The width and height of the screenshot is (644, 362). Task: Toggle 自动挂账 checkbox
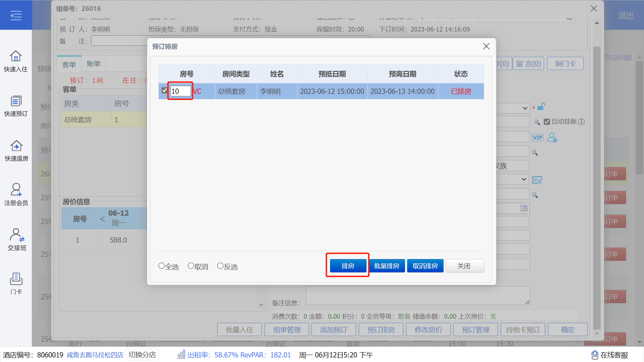[x=547, y=122]
